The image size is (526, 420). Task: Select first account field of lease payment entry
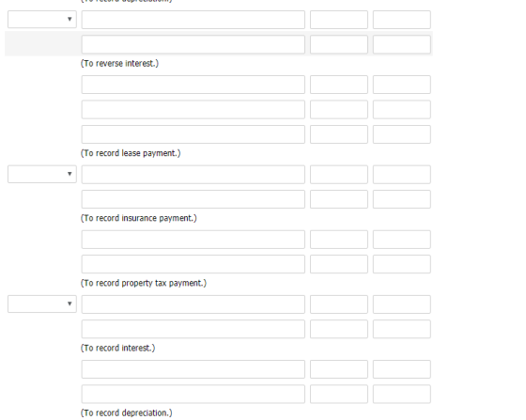click(x=193, y=85)
